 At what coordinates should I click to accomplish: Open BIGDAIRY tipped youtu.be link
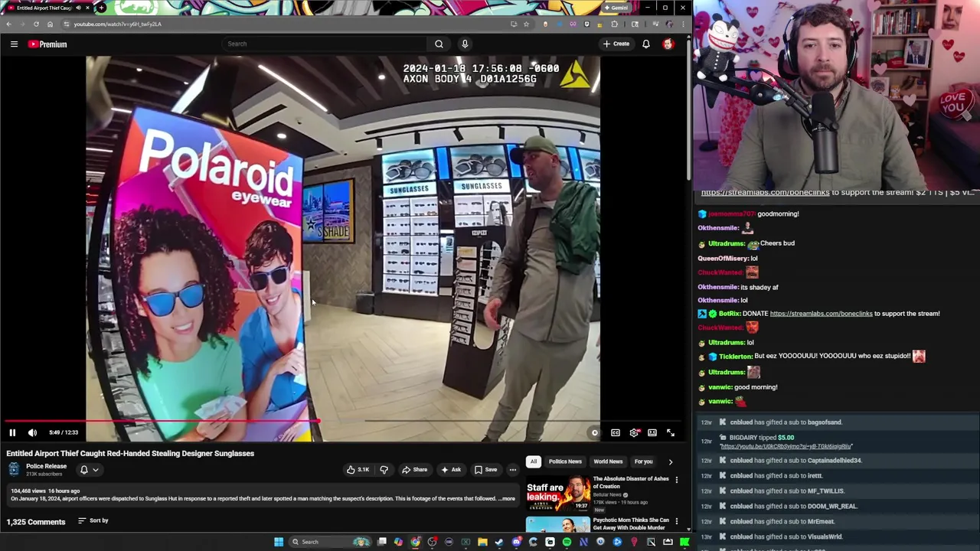(786, 446)
